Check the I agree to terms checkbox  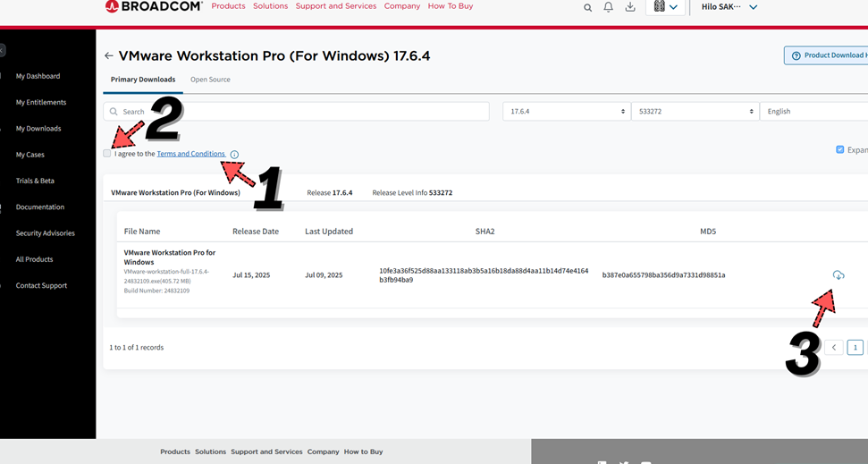tap(107, 154)
